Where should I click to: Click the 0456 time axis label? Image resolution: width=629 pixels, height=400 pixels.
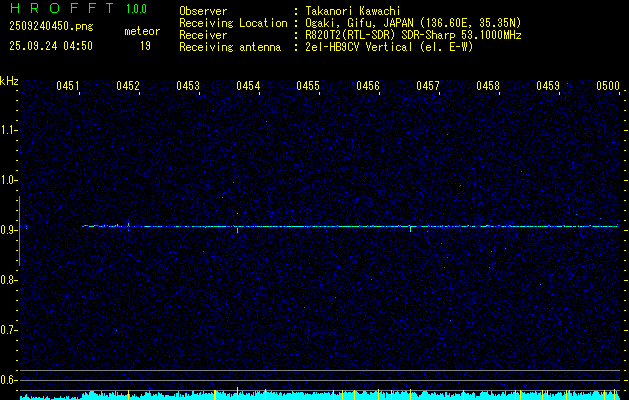click(x=368, y=85)
